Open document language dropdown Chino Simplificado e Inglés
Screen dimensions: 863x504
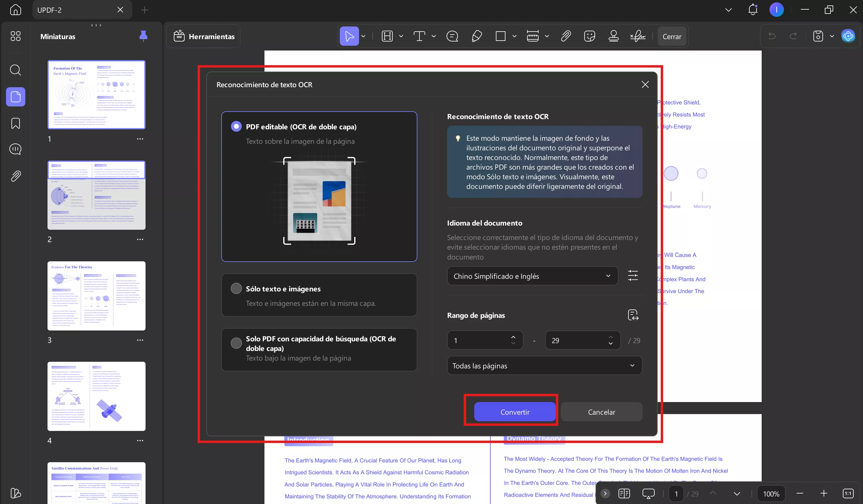tap(533, 276)
